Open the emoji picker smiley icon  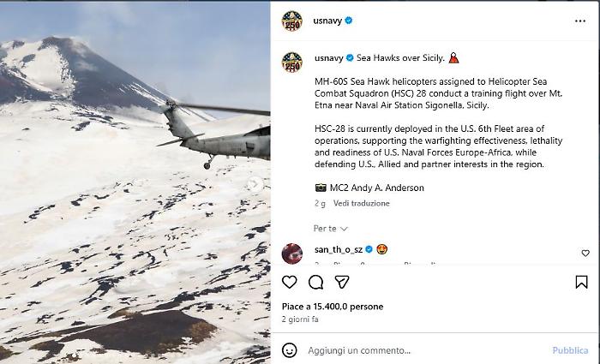(x=290, y=350)
